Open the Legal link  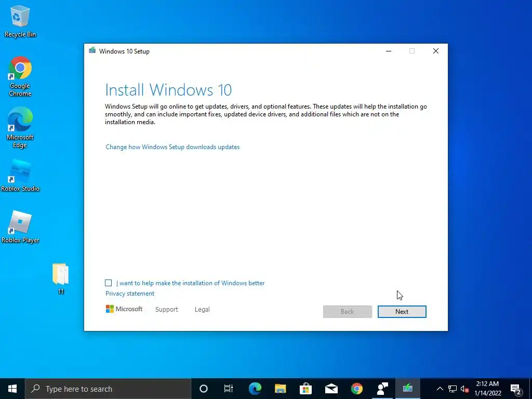202,310
